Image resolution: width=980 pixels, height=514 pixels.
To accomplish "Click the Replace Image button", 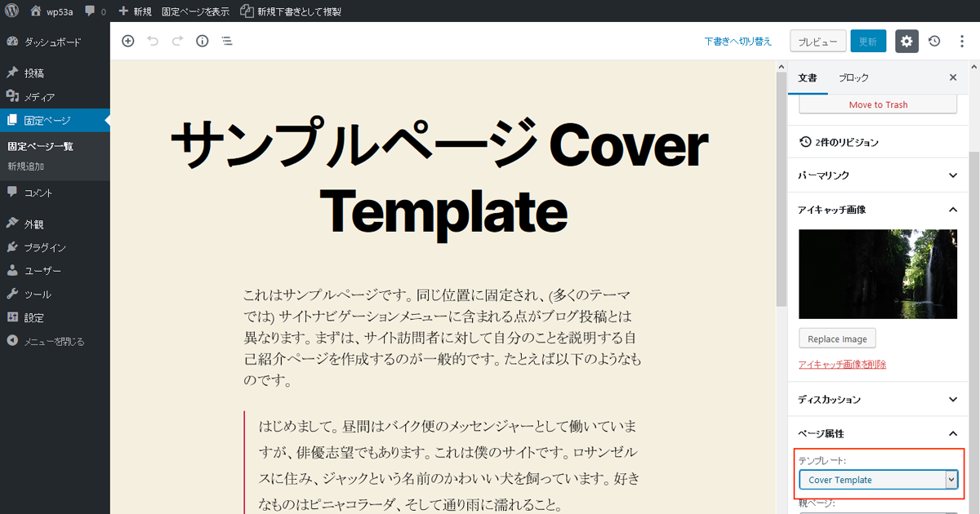I will coord(837,338).
